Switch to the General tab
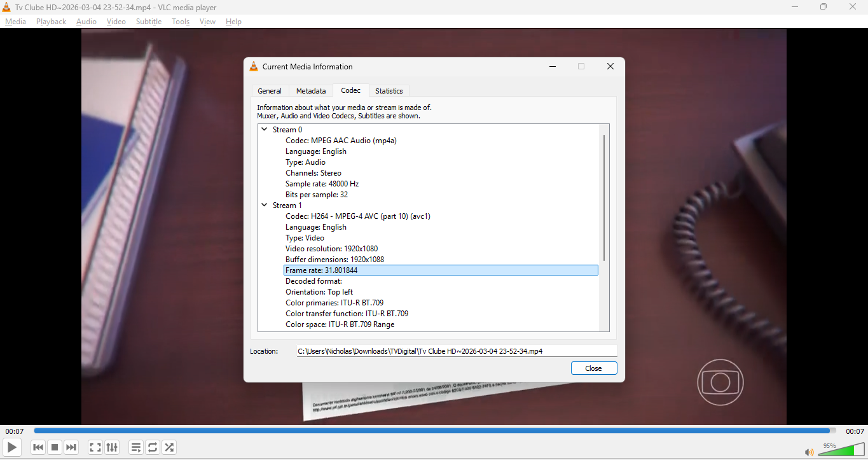Viewport: 868px width, 460px height. (270, 91)
